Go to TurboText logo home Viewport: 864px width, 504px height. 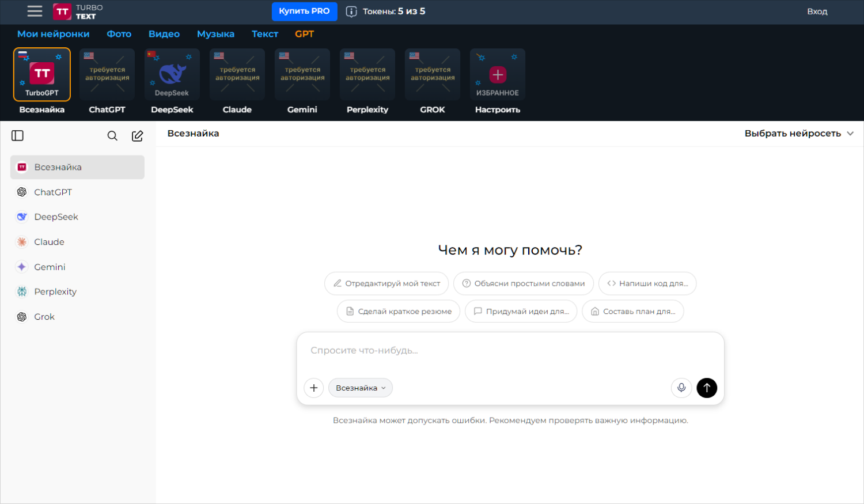click(78, 12)
